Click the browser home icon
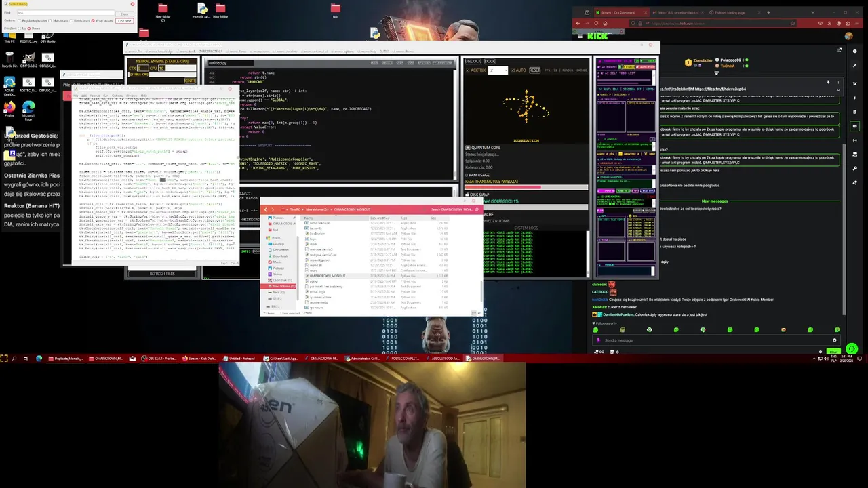868x488 pixels. (x=605, y=23)
